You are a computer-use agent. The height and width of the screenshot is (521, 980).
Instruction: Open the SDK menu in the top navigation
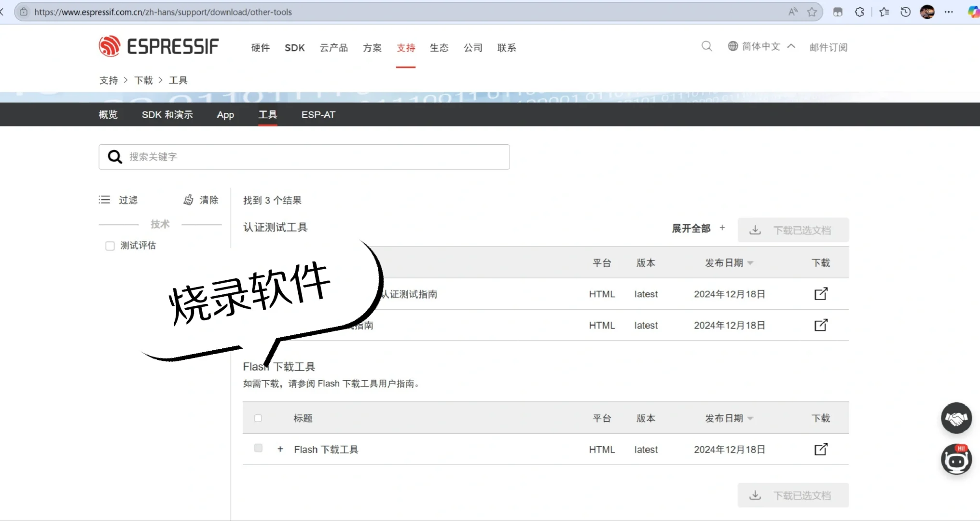coord(295,48)
